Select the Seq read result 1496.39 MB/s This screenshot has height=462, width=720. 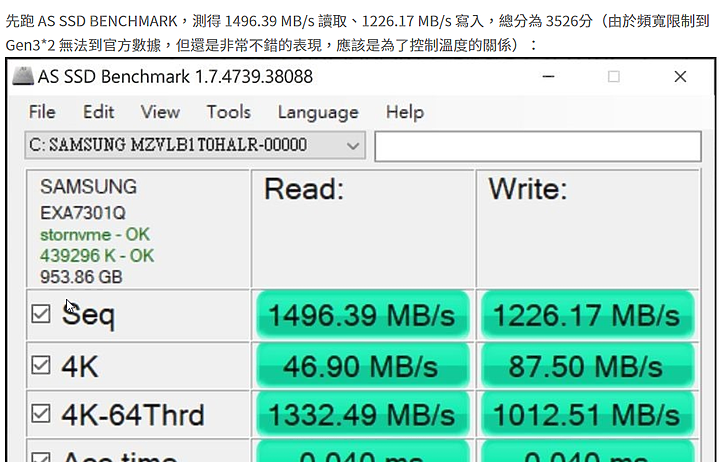point(362,316)
